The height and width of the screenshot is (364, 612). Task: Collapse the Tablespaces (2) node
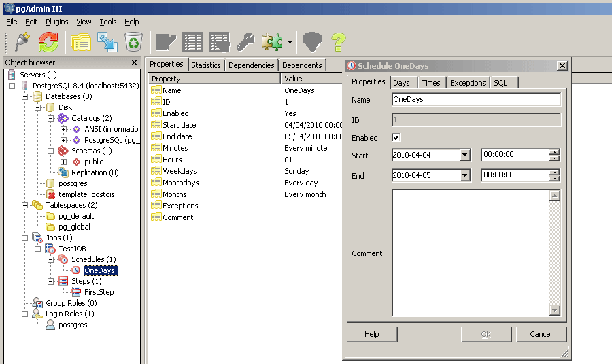coord(24,205)
